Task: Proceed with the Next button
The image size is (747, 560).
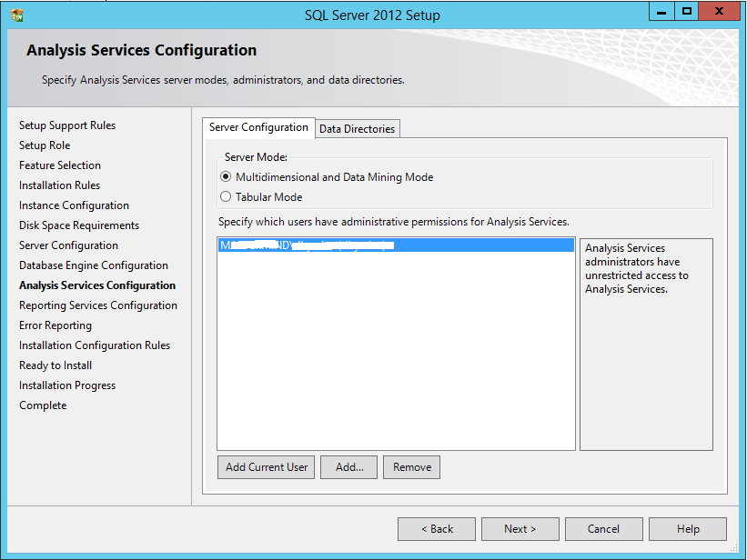Action: 520,529
